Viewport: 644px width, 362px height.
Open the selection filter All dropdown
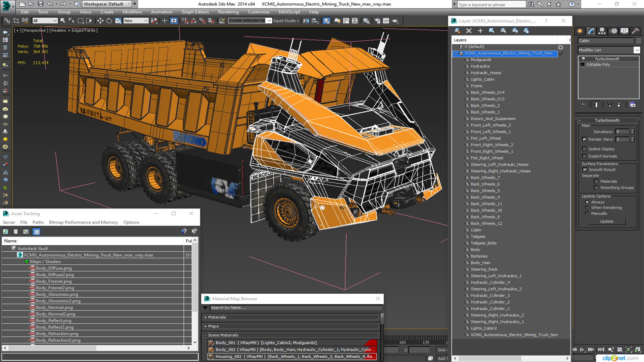45,21
